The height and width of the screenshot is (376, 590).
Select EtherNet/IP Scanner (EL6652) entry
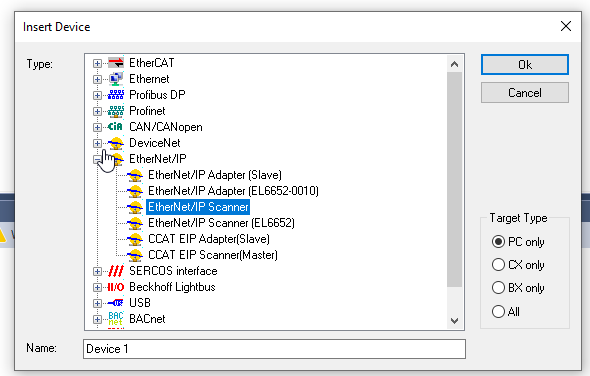coord(221,223)
